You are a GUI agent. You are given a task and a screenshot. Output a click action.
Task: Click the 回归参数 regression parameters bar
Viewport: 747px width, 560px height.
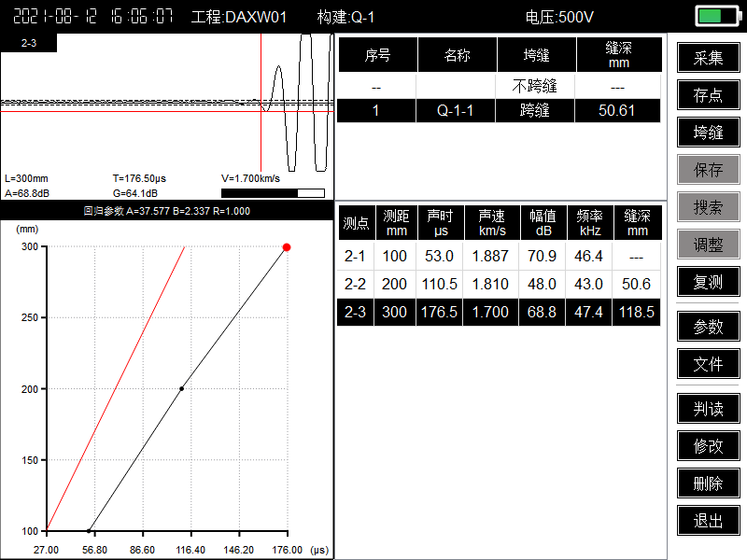click(x=167, y=211)
